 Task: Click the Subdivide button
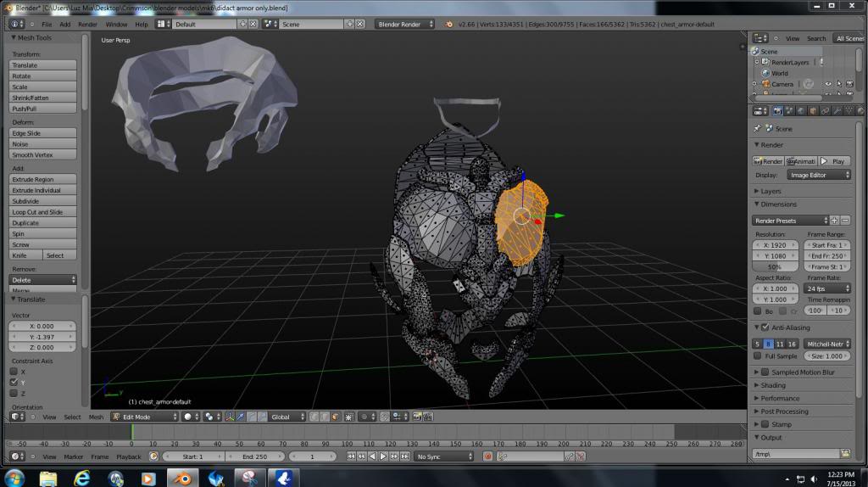coord(42,201)
